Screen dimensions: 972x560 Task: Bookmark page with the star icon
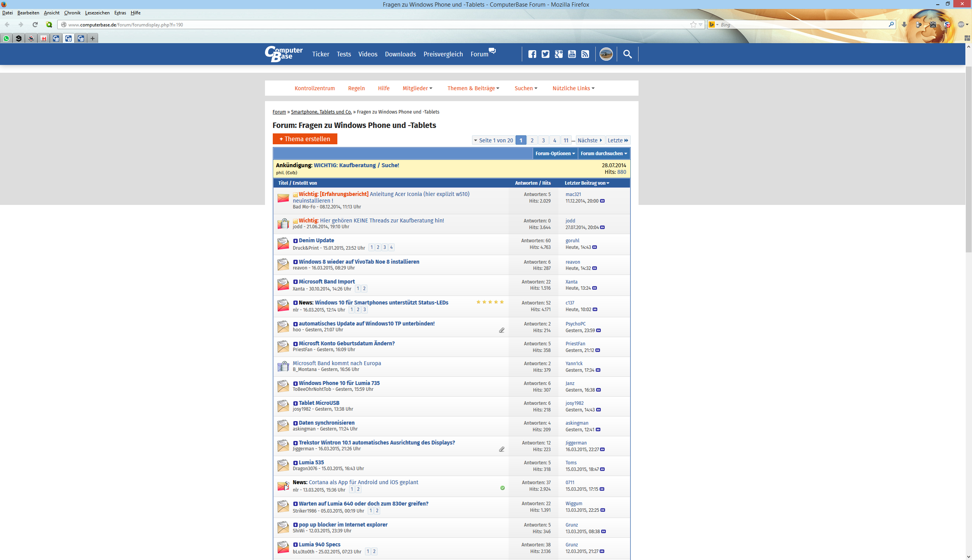click(x=693, y=24)
